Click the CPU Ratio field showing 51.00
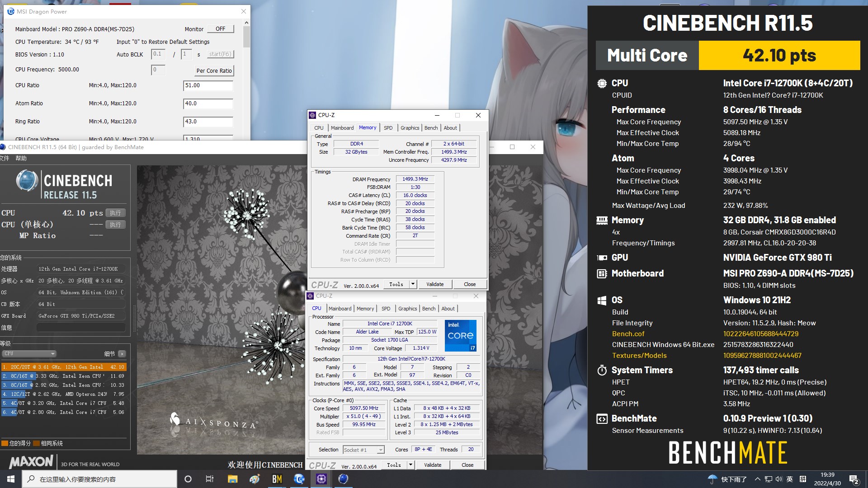The height and width of the screenshot is (488, 868). (208, 85)
